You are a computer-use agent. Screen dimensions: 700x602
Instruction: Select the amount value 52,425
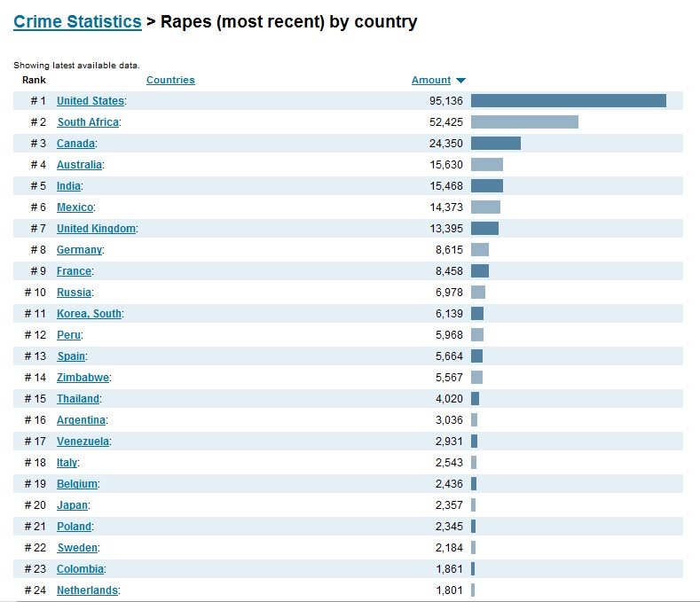click(x=446, y=122)
